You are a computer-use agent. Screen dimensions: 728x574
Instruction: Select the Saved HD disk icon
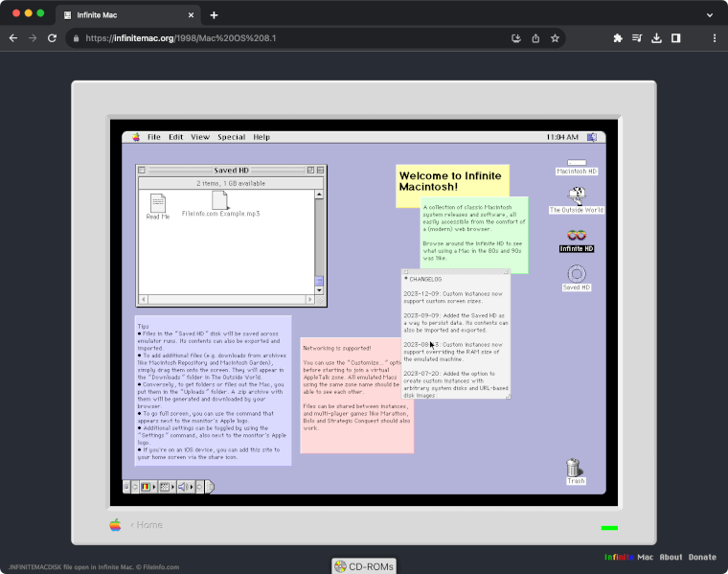pyautogui.click(x=576, y=274)
